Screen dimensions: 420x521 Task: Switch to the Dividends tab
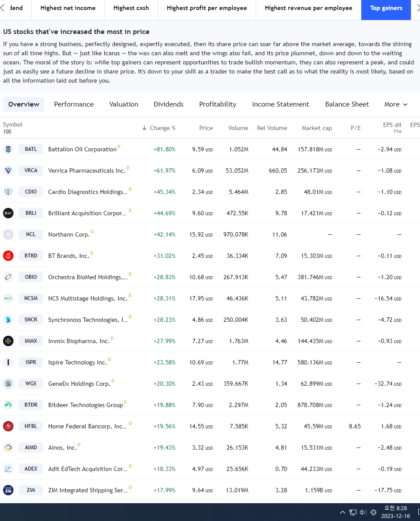point(168,104)
